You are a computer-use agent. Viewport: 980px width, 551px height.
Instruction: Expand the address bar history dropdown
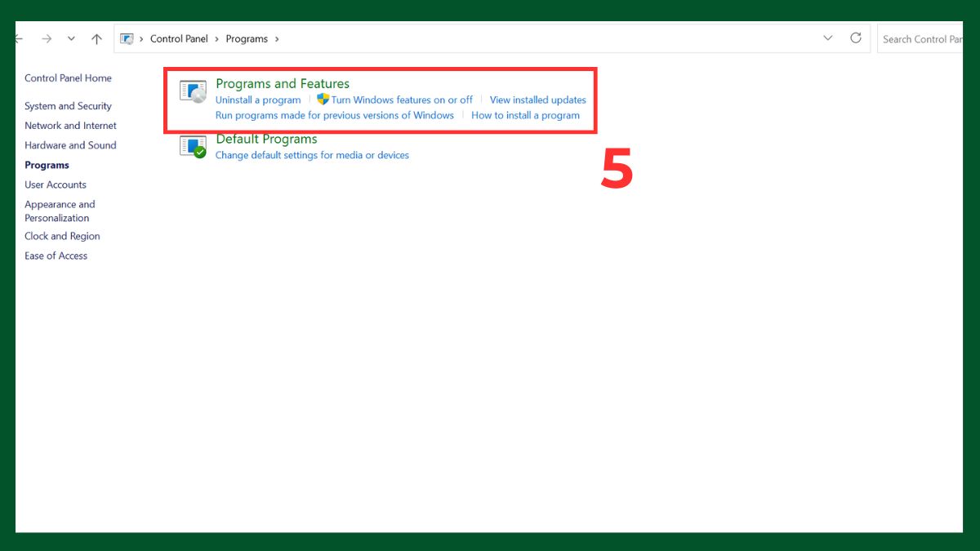828,38
